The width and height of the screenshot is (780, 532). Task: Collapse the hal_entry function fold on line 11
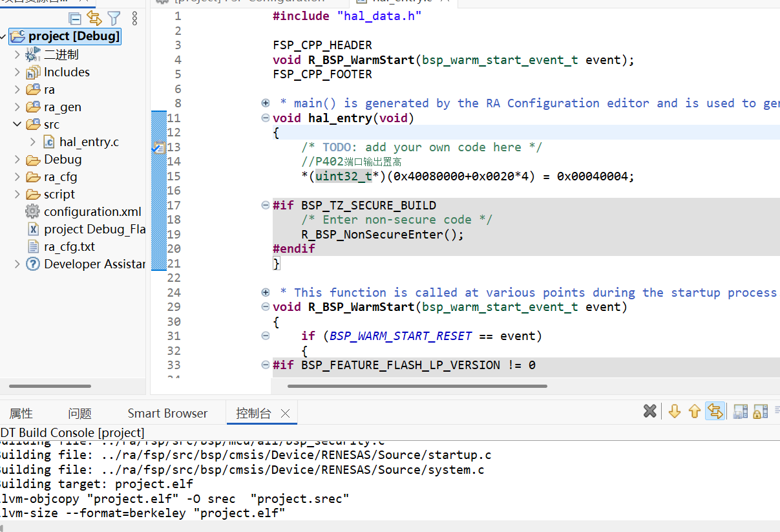pos(265,118)
